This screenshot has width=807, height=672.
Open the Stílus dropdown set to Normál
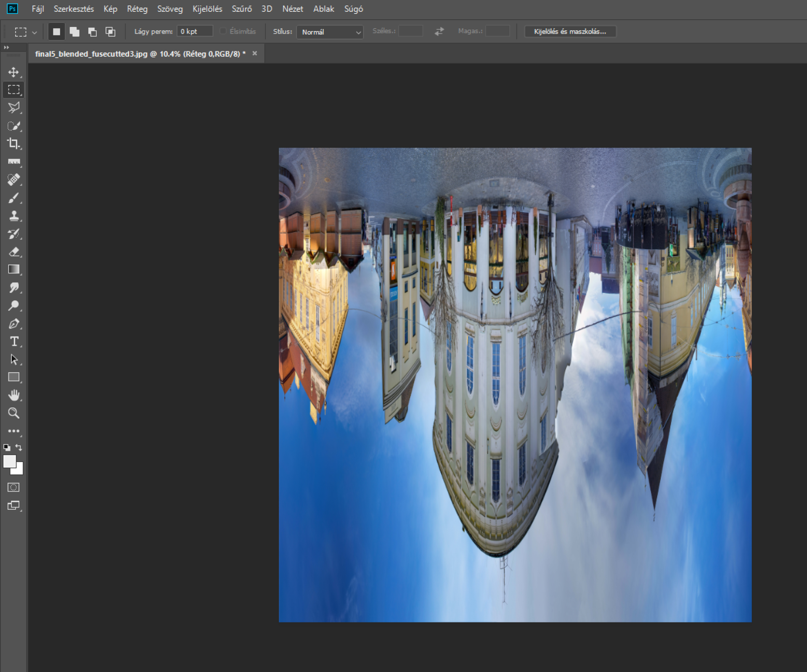coord(330,32)
